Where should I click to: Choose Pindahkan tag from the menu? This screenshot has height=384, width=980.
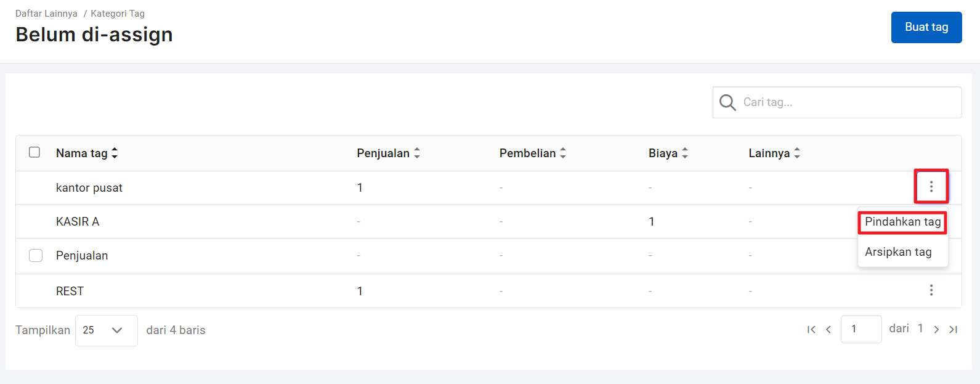coord(902,222)
